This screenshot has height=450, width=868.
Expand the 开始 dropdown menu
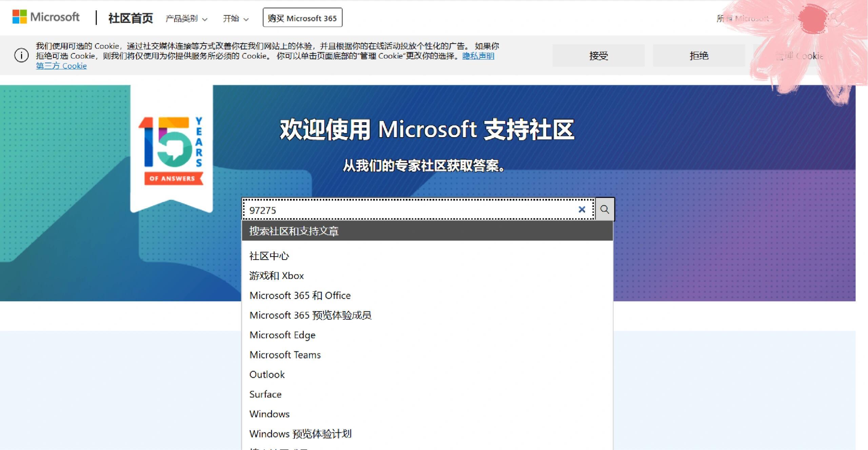coord(236,19)
